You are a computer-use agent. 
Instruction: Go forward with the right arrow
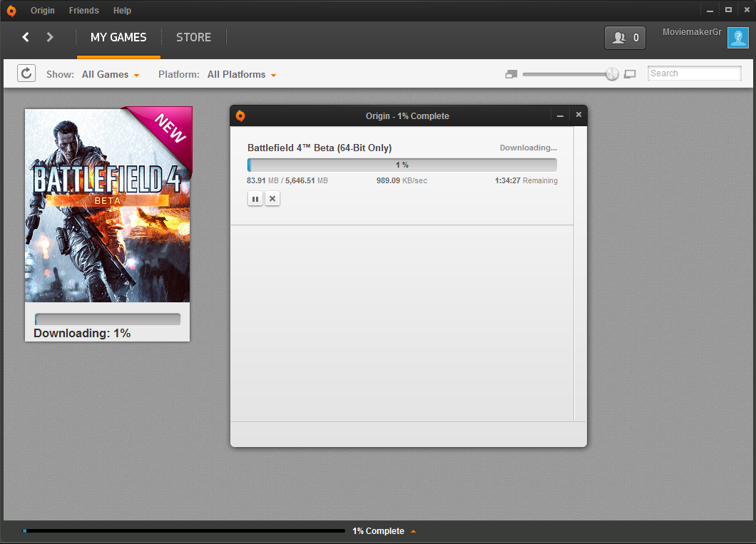[x=50, y=37]
